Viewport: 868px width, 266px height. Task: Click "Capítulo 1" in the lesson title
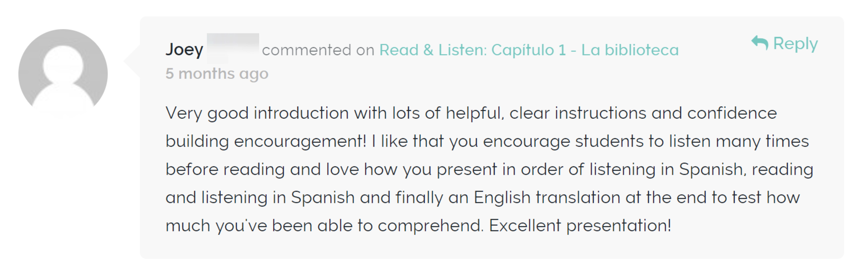(529, 50)
